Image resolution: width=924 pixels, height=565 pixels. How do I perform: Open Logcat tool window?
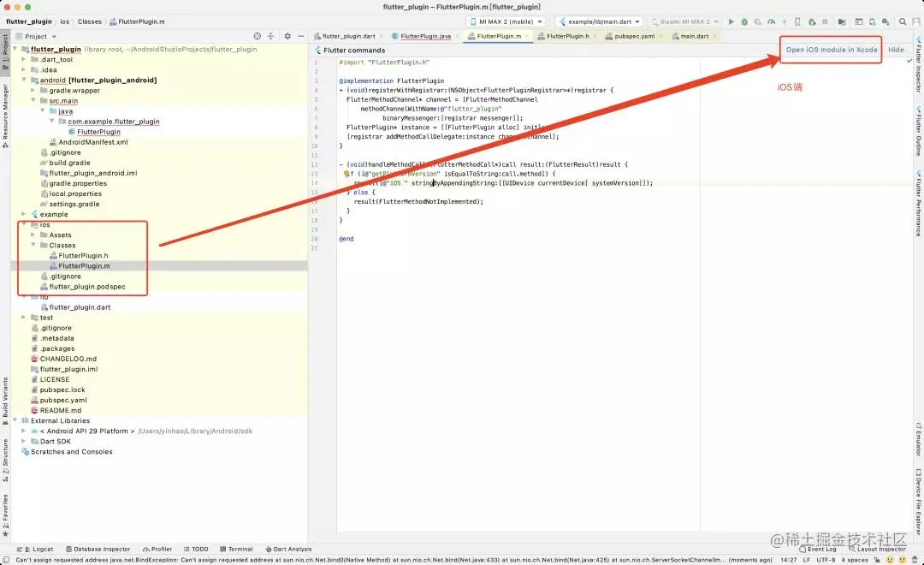point(35,549)
